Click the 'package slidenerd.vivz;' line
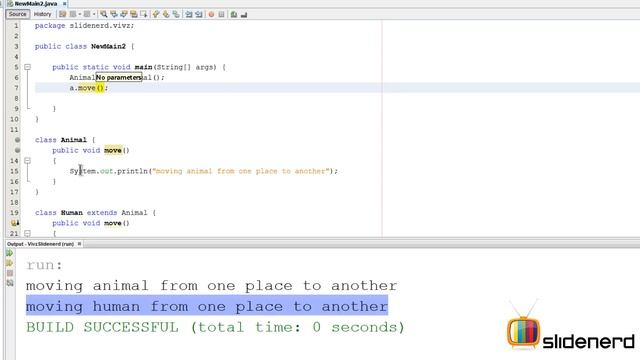640x360 pixels. click(x=84, y=25)
